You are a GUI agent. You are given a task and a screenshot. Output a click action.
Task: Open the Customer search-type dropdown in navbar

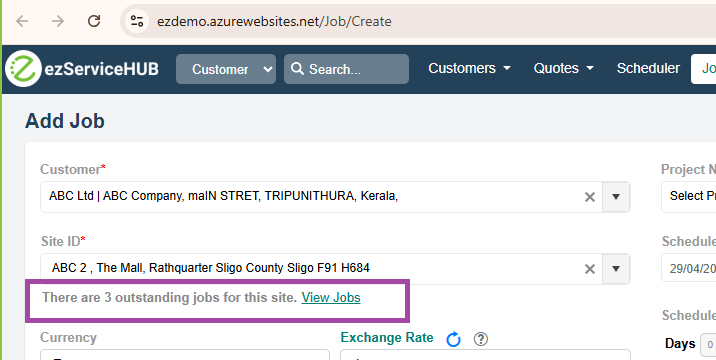[x=226, y=69]
